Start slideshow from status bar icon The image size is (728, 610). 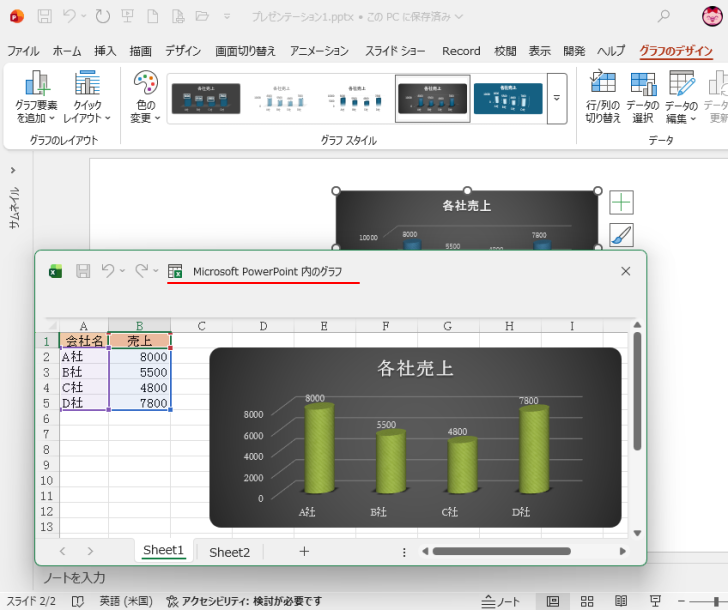pos(655,602)
